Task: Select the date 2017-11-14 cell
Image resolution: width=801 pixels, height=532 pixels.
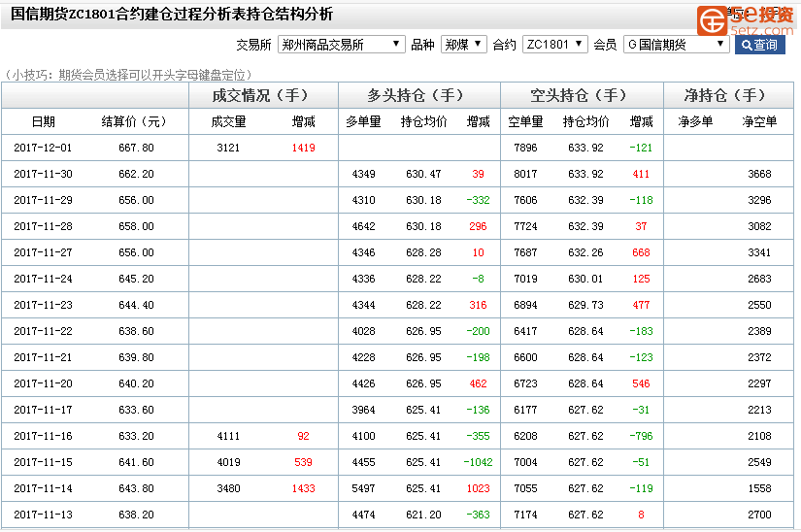Action: (x=43, y=488)
